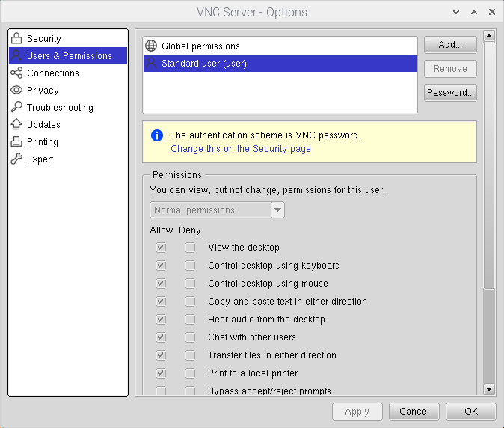Open the Troubleshooting section
Image resolution: width=504 pixels, height=428 pixels.
click(x=68, y=107)
